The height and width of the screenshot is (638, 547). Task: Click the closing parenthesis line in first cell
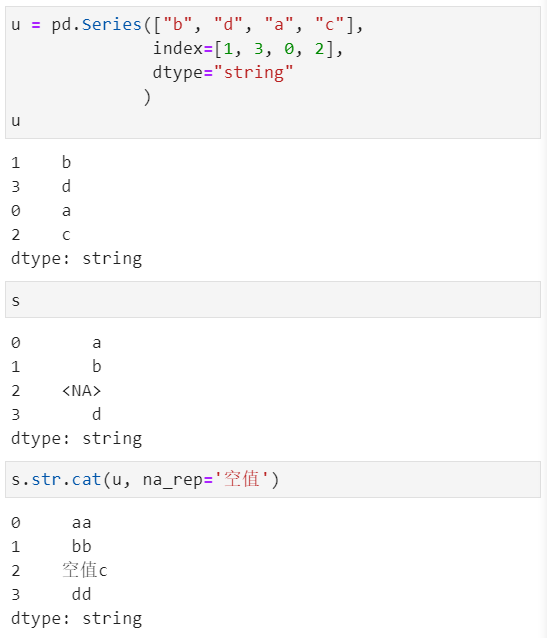(x=147, y=97)
